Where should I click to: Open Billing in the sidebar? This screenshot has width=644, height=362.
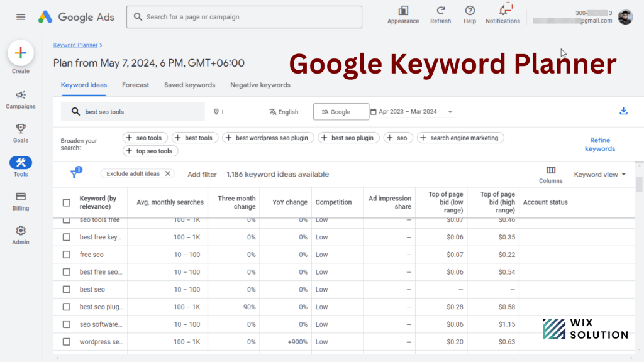[21, 202]
